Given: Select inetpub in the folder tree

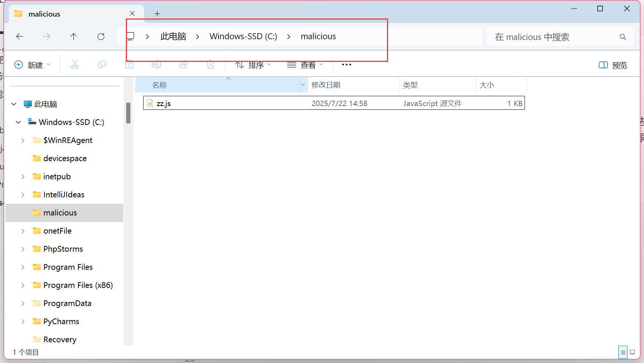Looking at the screenshot, I should coord(57,177).
